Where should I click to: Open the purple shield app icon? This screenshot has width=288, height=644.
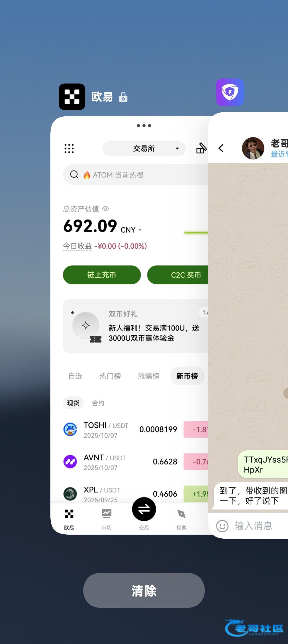pos(230,92)
